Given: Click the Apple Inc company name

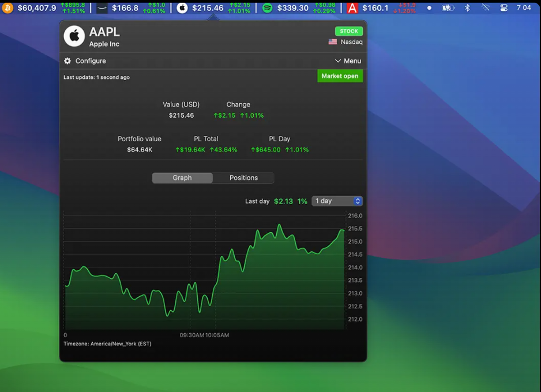Looking at the screenshot, I should [x=104, y=44].
